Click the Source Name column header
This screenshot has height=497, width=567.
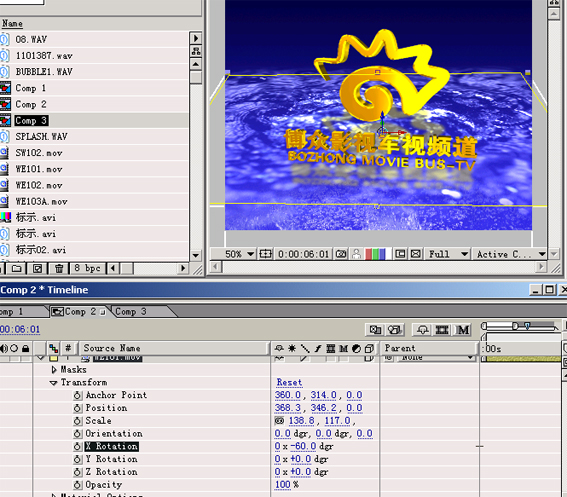click(x=173, y=348)
